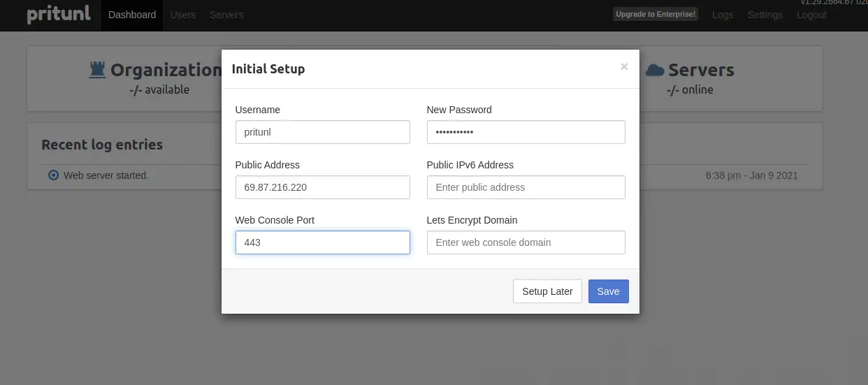This screenshot has height=385, width=868.
Task: Open the Dashboard tab
Action: click(x=132, y=15)
